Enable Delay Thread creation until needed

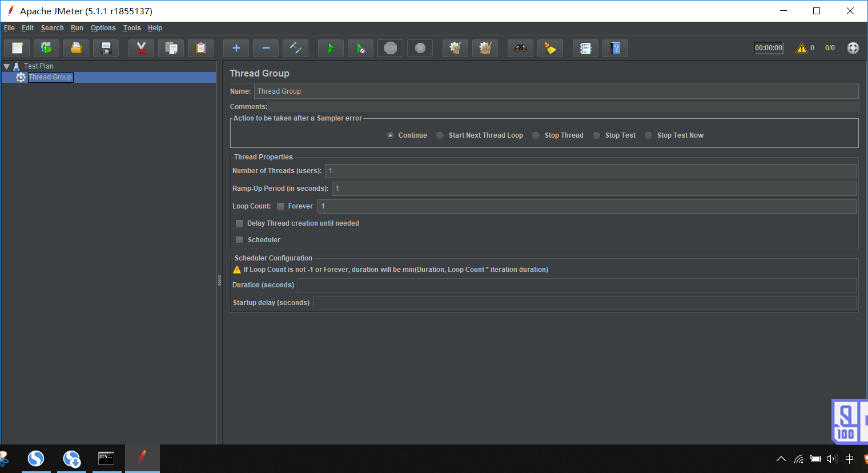pyautogui.click(x=239, y=223)
